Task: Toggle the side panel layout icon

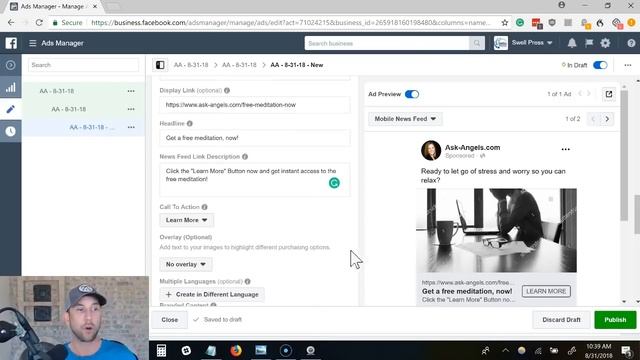Action: point(160,65)
